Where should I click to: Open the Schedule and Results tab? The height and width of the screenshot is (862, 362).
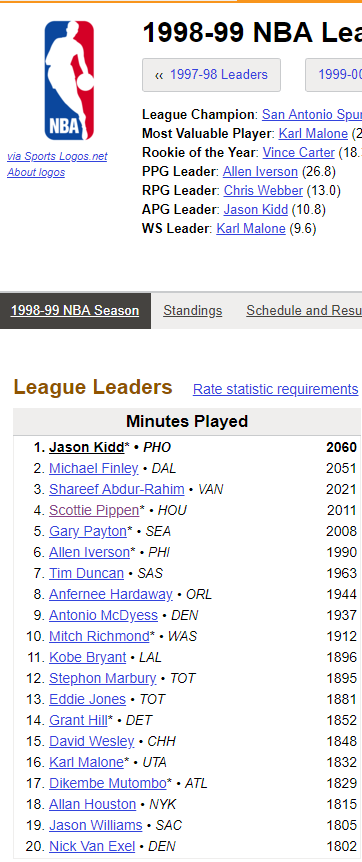tap(304, 311)
